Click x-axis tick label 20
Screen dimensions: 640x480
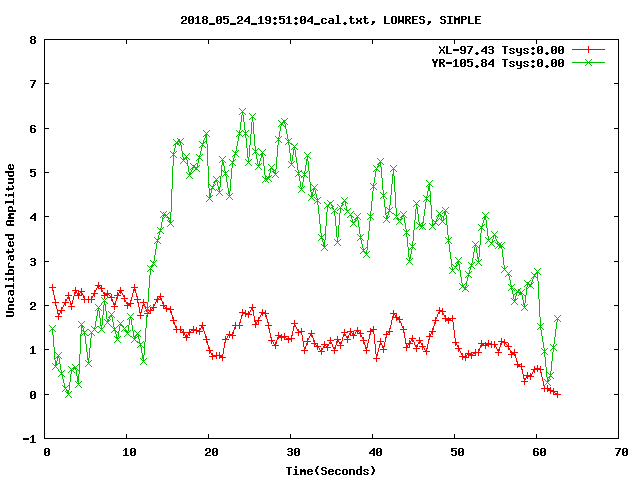(x=211, y=452)
